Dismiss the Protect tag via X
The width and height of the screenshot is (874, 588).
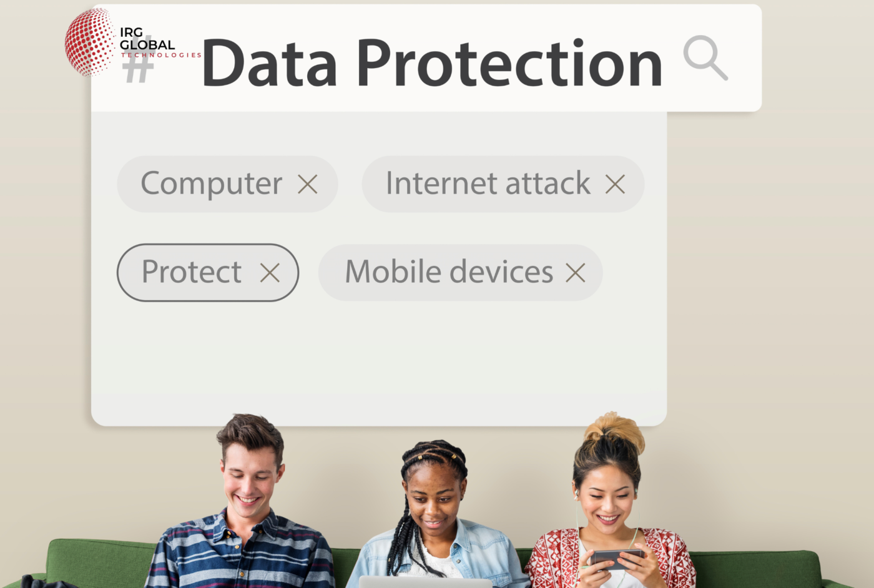270,273
